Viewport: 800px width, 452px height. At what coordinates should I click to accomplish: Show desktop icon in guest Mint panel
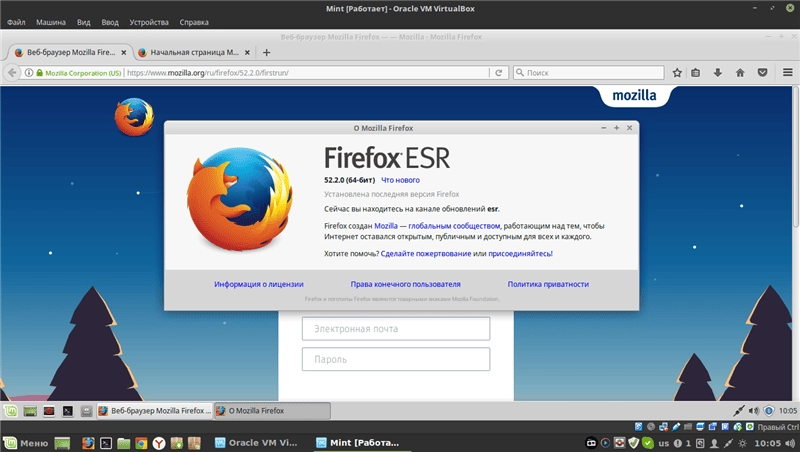pyautogui.click(x=30, y=410)
